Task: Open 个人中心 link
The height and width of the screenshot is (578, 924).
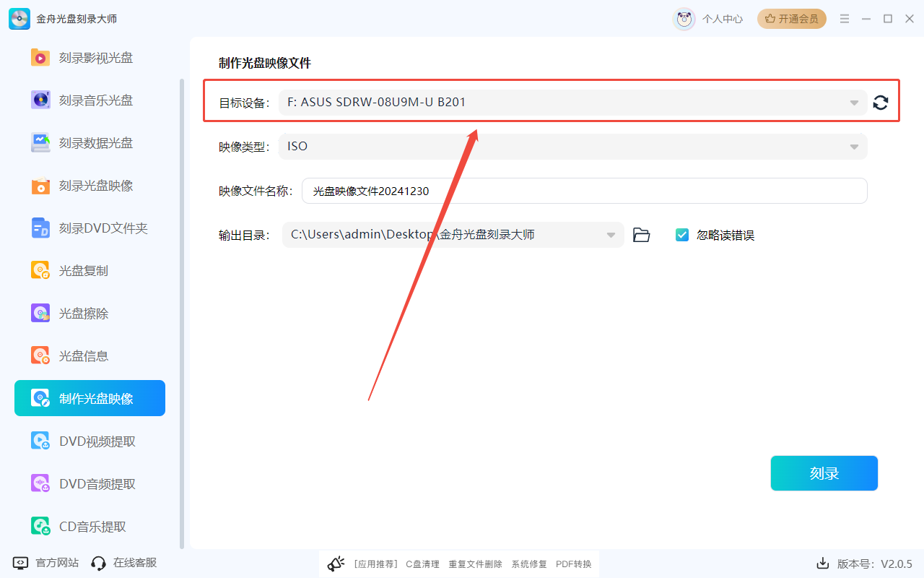Action: click(x=723, y=19)
